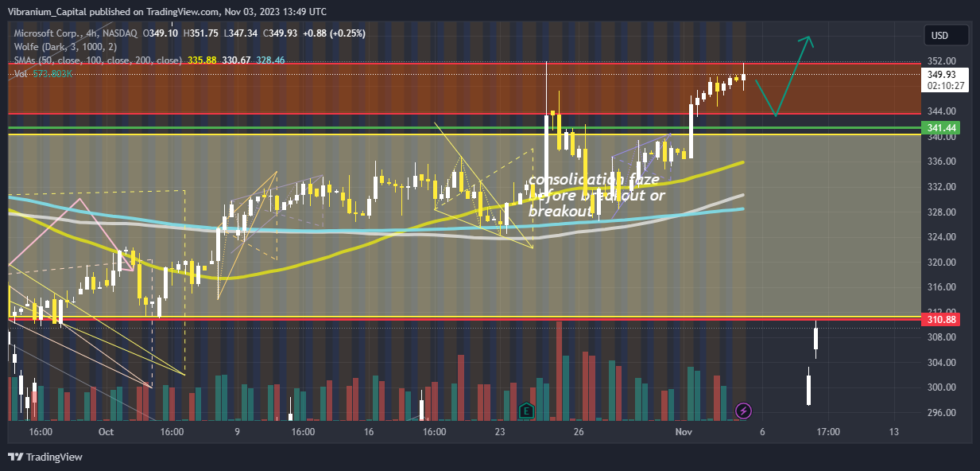Select the green 341.44 price line label

941,127
